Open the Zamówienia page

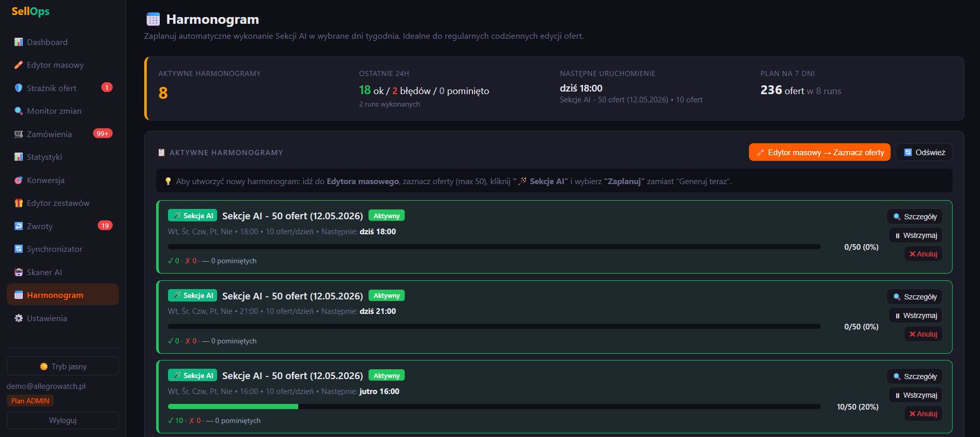(63, 134)
